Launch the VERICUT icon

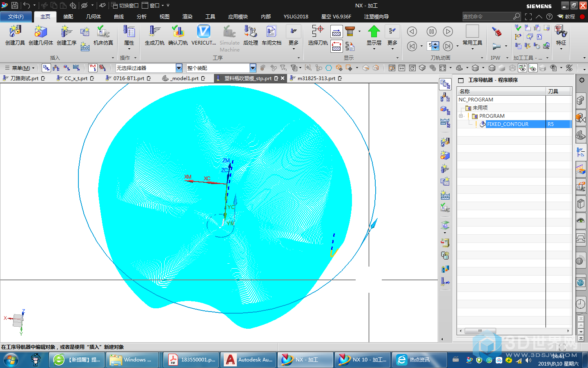(203, 31)
